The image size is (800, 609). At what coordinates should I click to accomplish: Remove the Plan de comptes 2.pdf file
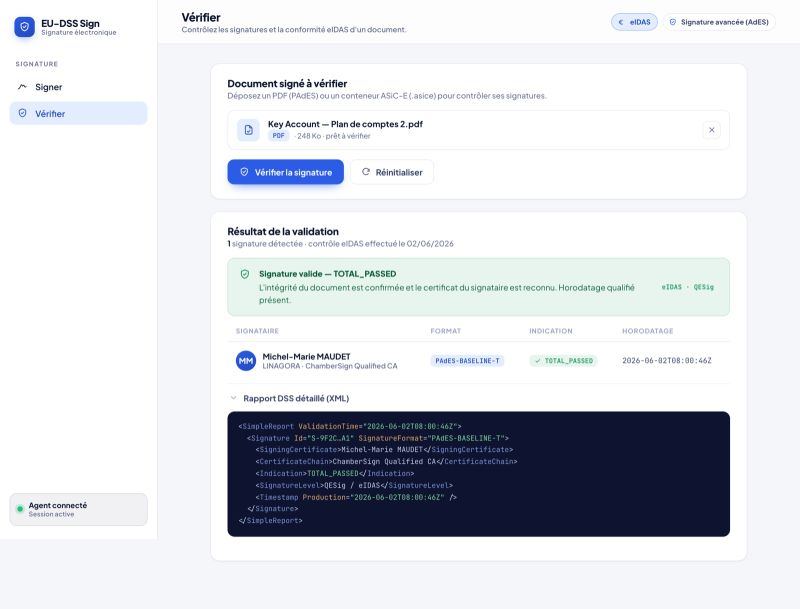(711, 130)
